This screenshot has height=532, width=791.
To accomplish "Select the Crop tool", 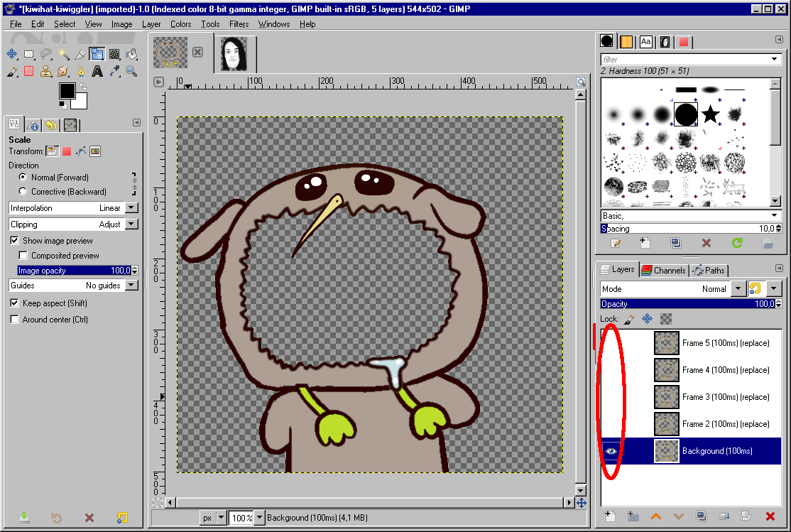I will coord(80,54).
